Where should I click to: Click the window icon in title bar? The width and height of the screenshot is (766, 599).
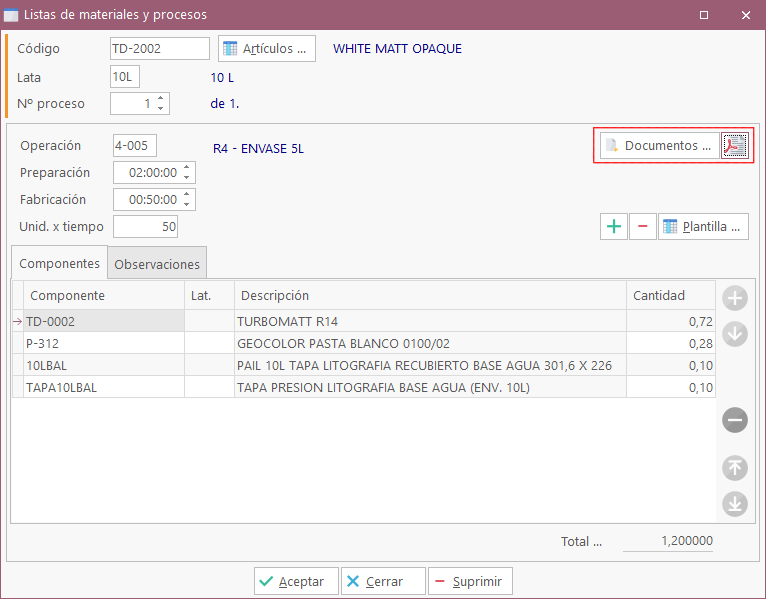coord(11,15)
